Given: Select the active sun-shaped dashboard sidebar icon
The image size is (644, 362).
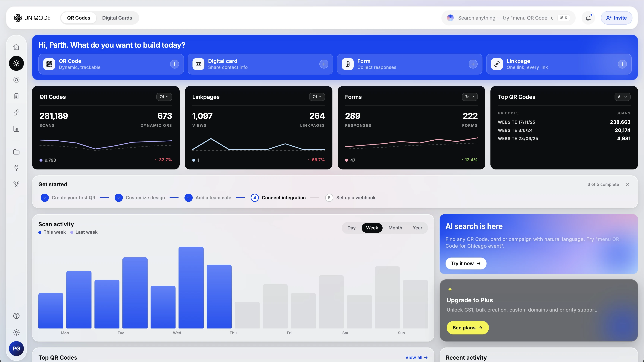Looking at the screenshot, I should (x=16, y=63).
